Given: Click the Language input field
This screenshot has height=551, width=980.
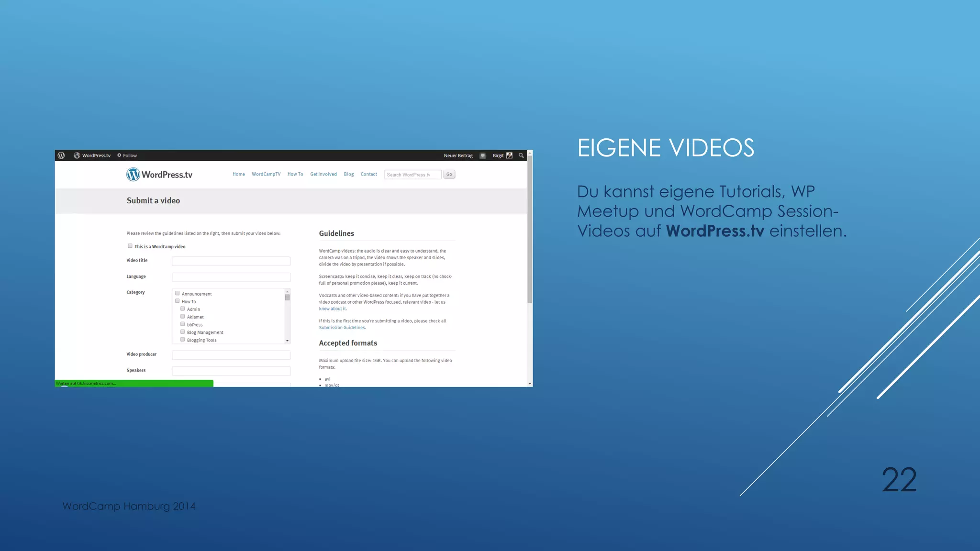Looking at the screenshot, I should click(x=231, y=277).
